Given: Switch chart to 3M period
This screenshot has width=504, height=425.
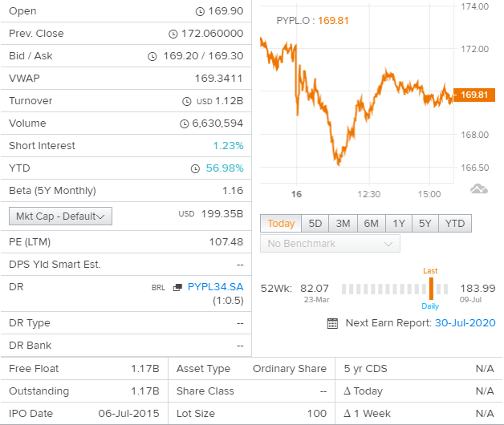Looking at the screenshot, I should click(343, 223).
